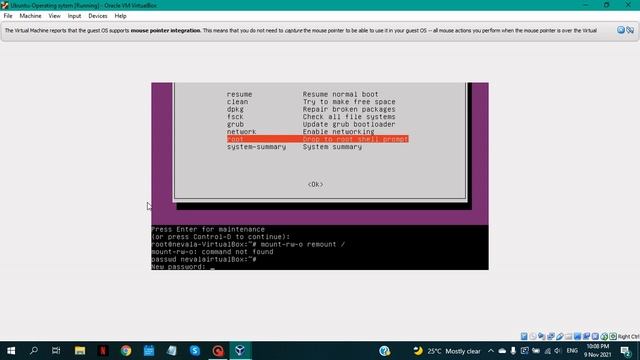The width and height of the screenshot is (640, 360).
Task: Open the USB devices indicator in status bar
Action: click(x=560, y=336)
